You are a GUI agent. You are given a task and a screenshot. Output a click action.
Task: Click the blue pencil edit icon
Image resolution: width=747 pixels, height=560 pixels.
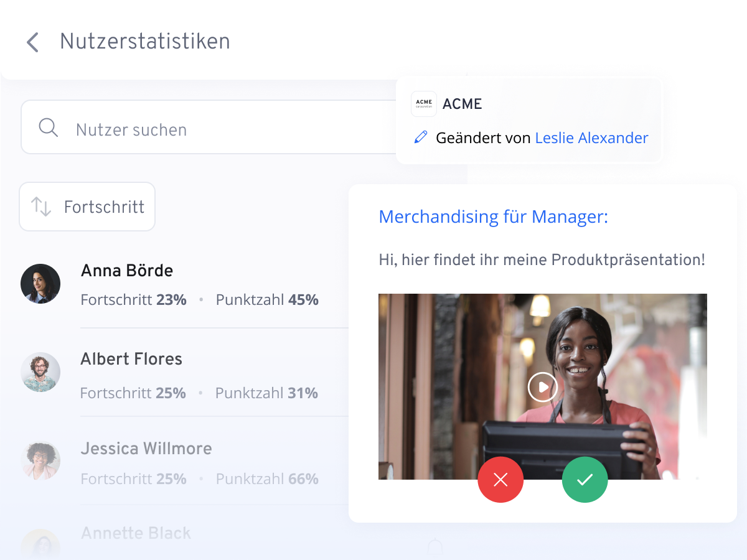(421, 138)
